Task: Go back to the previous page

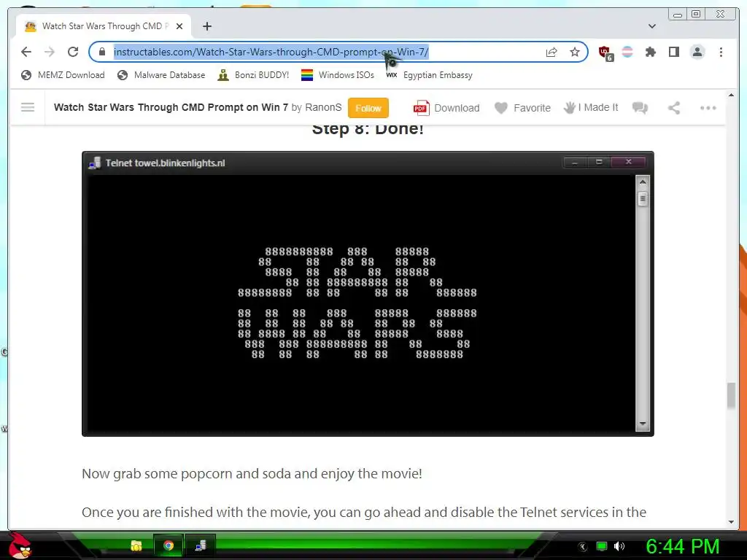Action: tap(26, 52)
